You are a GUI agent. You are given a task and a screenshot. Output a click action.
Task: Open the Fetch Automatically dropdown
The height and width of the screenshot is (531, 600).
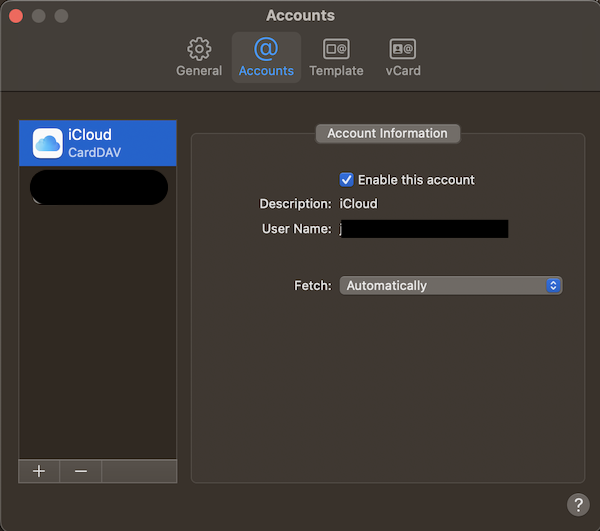pos(451,285)
